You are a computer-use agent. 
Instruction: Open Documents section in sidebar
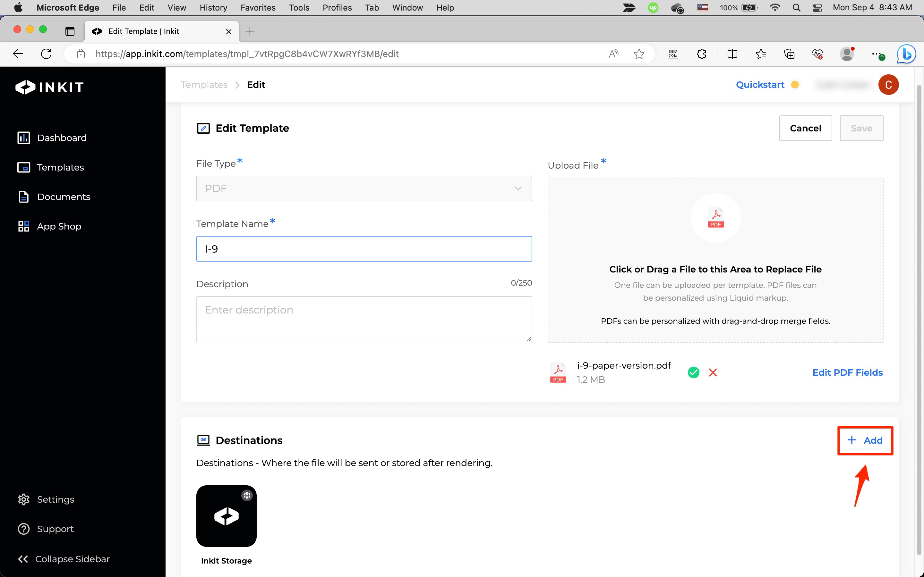click(64, 197)
